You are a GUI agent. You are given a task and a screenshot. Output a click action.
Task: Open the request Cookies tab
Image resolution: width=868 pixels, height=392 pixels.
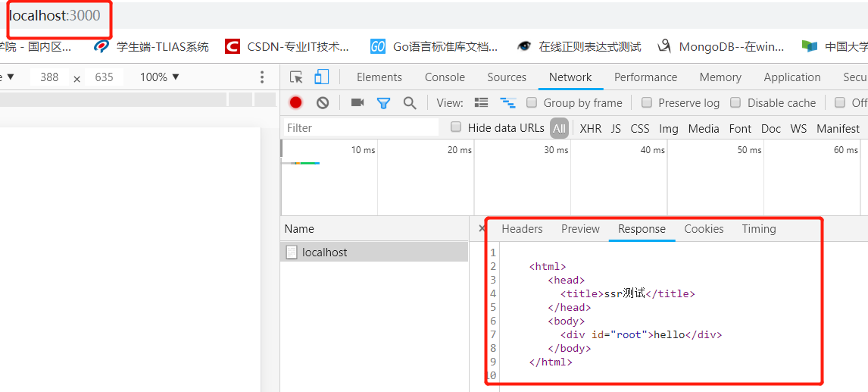(x=704, y=228)
